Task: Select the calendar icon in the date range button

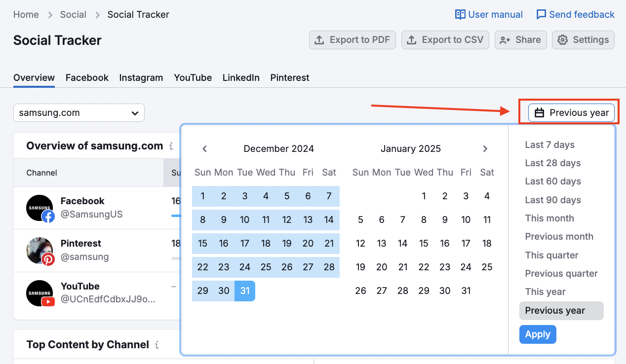Action: click(x=539, y=112)
